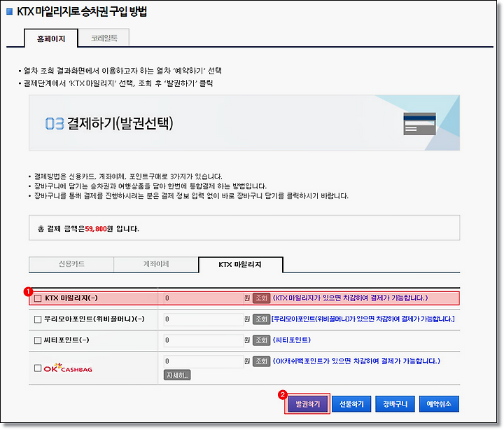This screenshot has width=504, height=430.
Task: Click 조회 button in 우리모아포인트 row
Action: (261, 319)
